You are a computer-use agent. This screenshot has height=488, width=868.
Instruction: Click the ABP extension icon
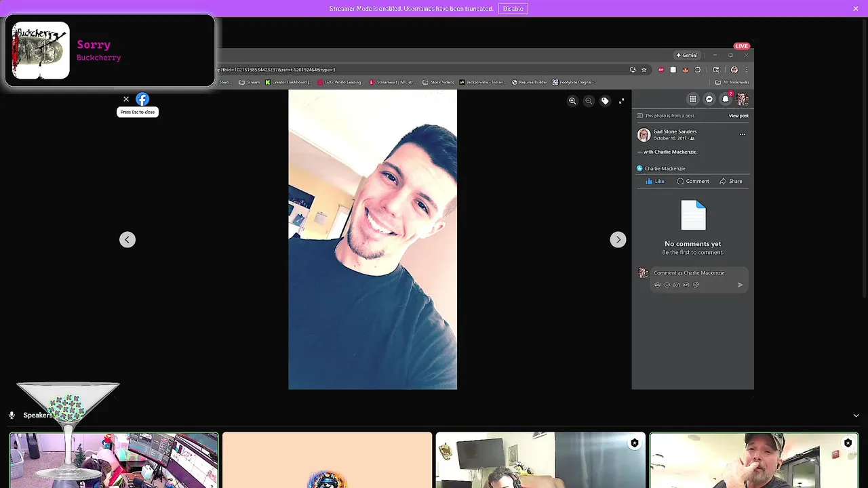tap(661, 70)
